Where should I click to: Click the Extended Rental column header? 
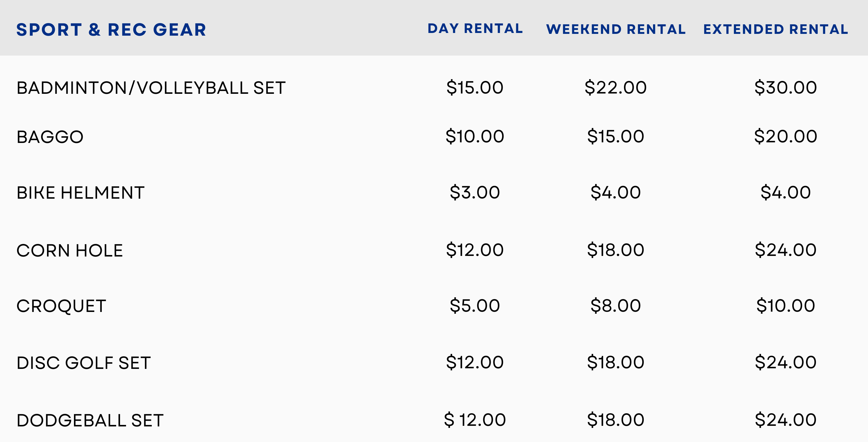[776, 29]
